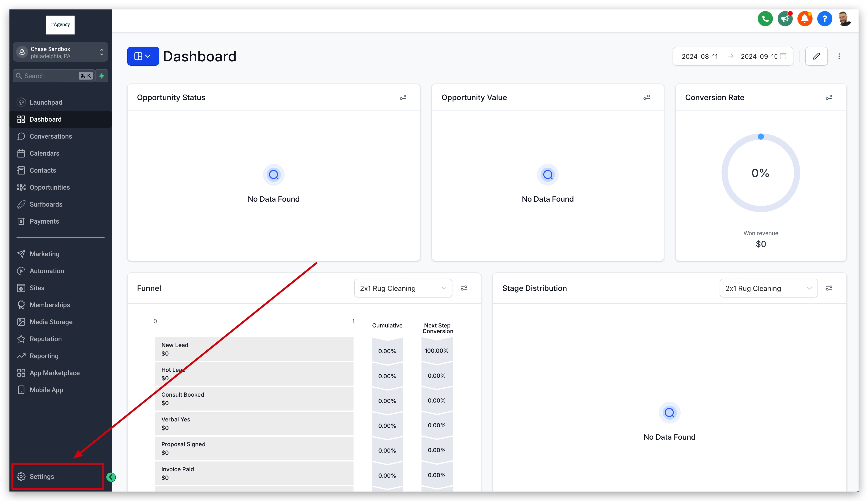
Task: Open the three-dot dashboard options menu
Action: click(x=839, y=56)
